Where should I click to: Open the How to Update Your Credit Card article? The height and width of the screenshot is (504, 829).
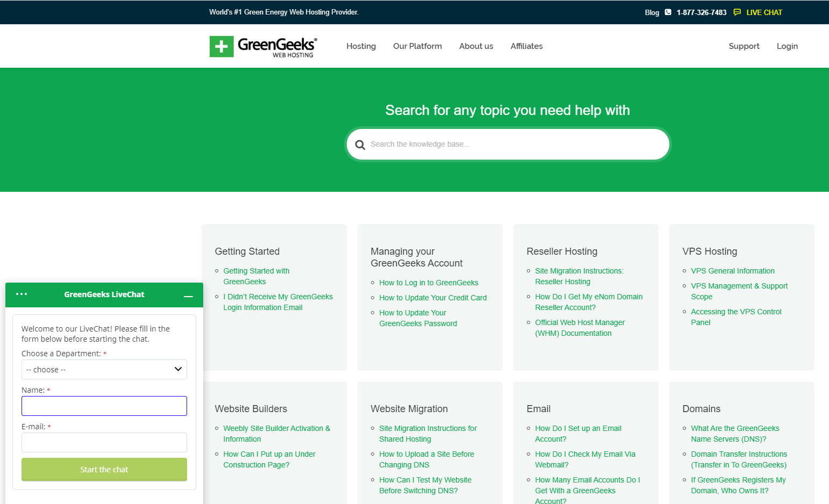click(x=433, y=298)
